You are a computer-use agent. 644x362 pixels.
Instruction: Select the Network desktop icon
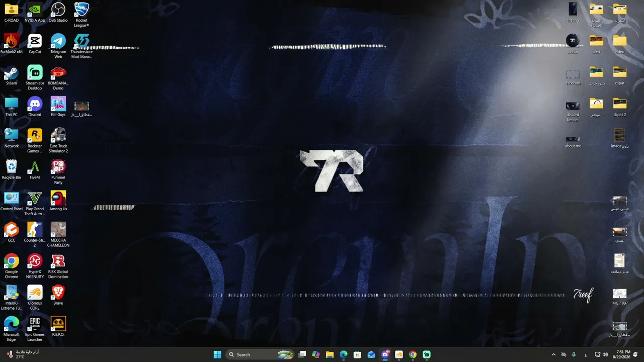point(12,138)
